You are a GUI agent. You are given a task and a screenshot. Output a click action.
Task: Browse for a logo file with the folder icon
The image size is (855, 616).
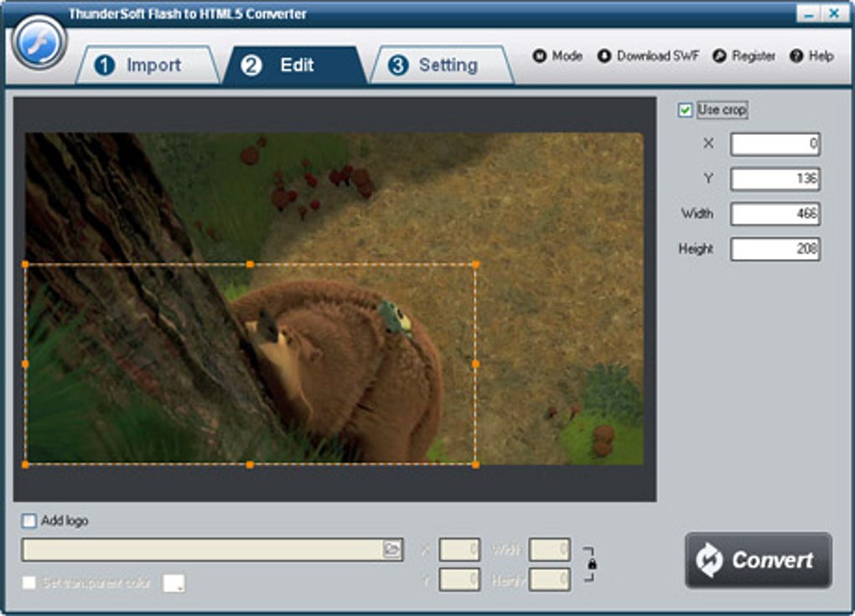pyautogui.click(x=392, y=549)
